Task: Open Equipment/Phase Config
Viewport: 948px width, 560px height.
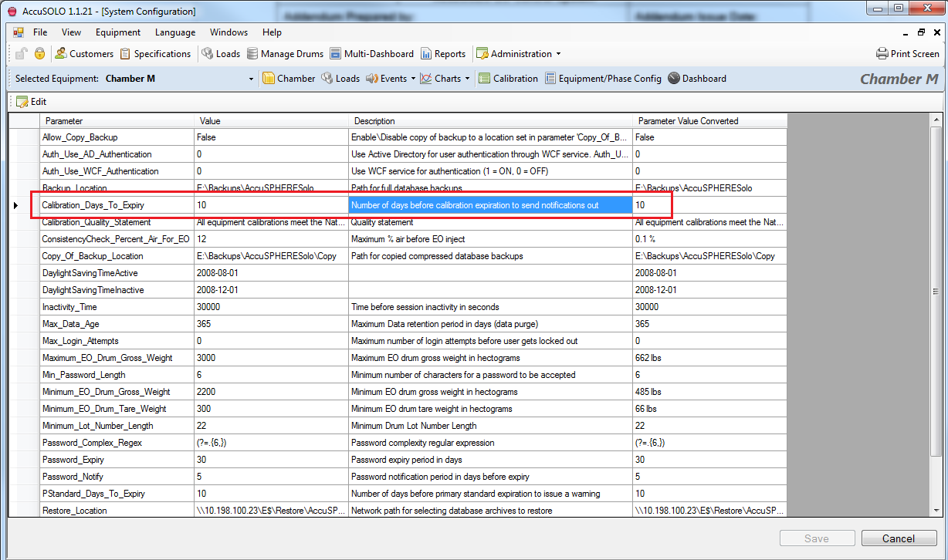Action: (x=603, y=79)
